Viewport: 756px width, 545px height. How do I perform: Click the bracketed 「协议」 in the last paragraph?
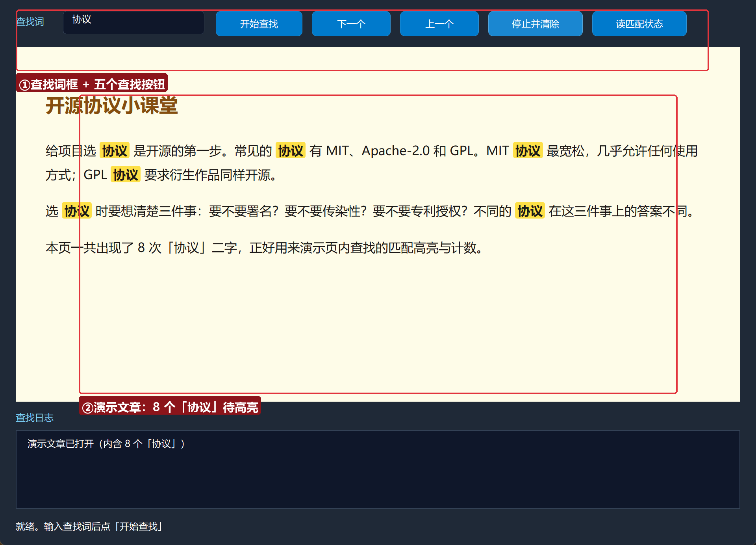pos(187,248)
